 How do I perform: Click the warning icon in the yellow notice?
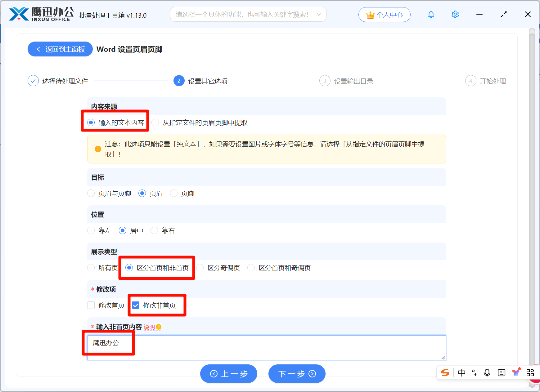[x=97, y=149]
